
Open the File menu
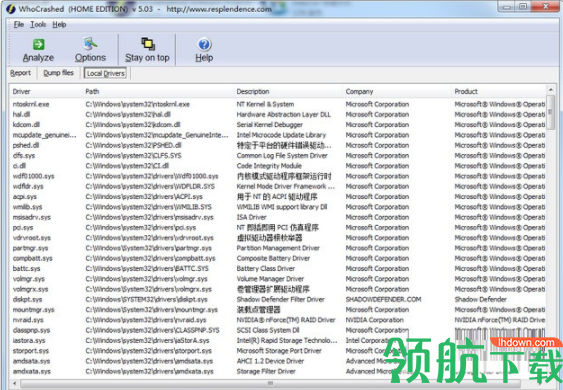(19, 24)
